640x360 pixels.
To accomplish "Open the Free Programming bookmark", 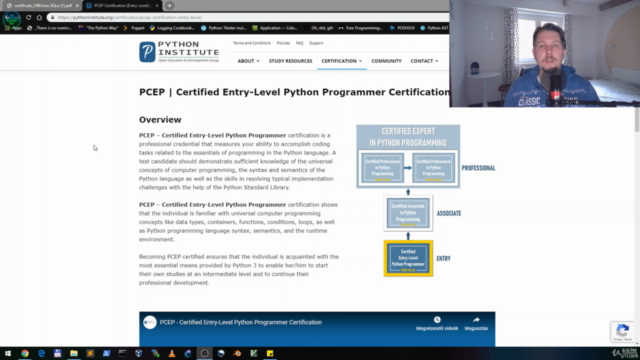I will click(360, 28).
